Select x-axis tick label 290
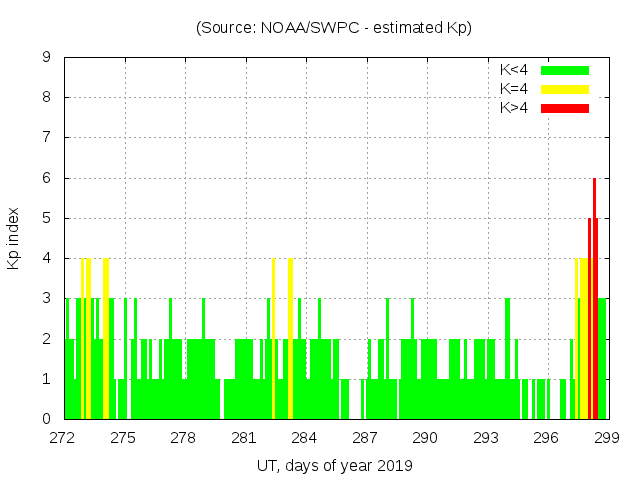 [425, 437]
